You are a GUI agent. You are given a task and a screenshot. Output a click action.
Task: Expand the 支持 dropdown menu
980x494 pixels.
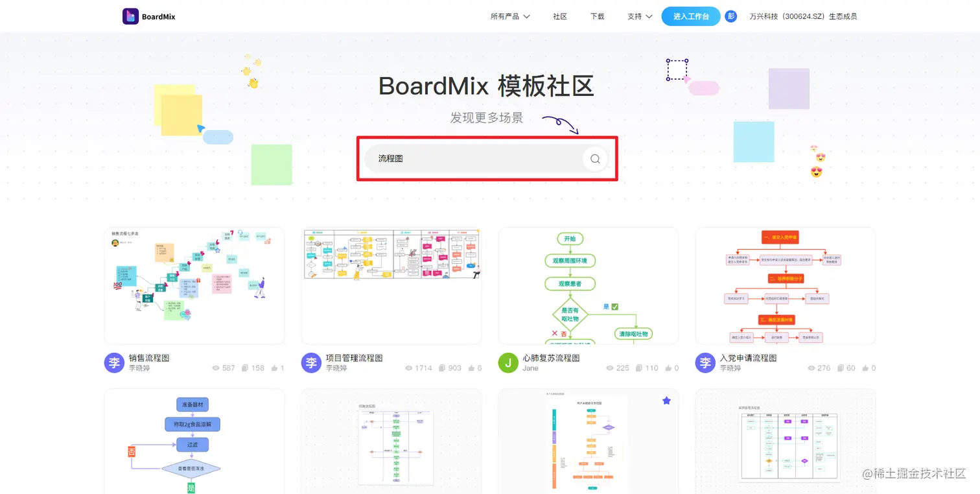coord(640,16)
